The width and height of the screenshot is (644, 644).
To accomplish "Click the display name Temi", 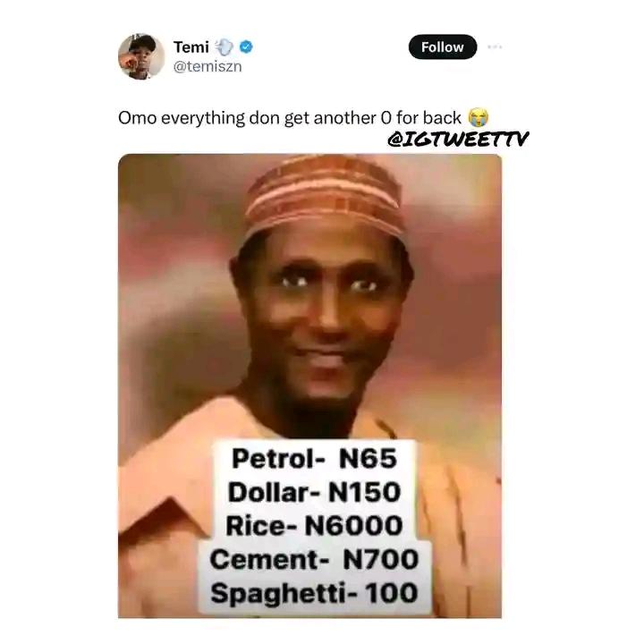I will (191, 47).
